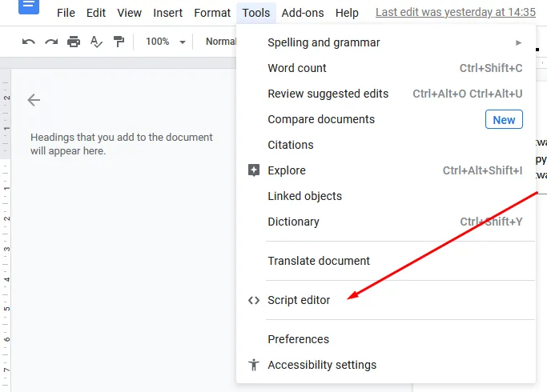Choose Spelling and grammar
Screen dimensions: 547x392
386,42
